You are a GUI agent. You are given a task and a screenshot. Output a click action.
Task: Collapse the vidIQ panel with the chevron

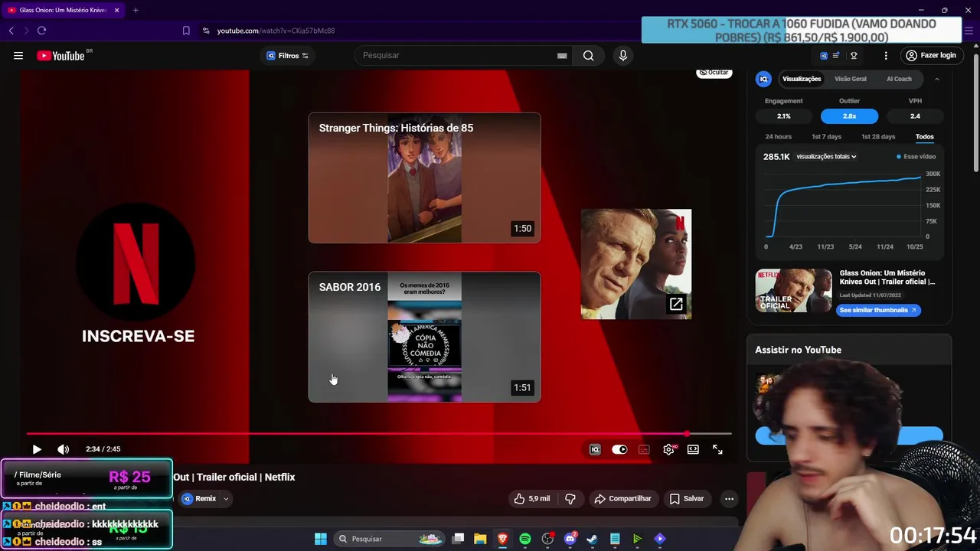click(x=936, y=79)
